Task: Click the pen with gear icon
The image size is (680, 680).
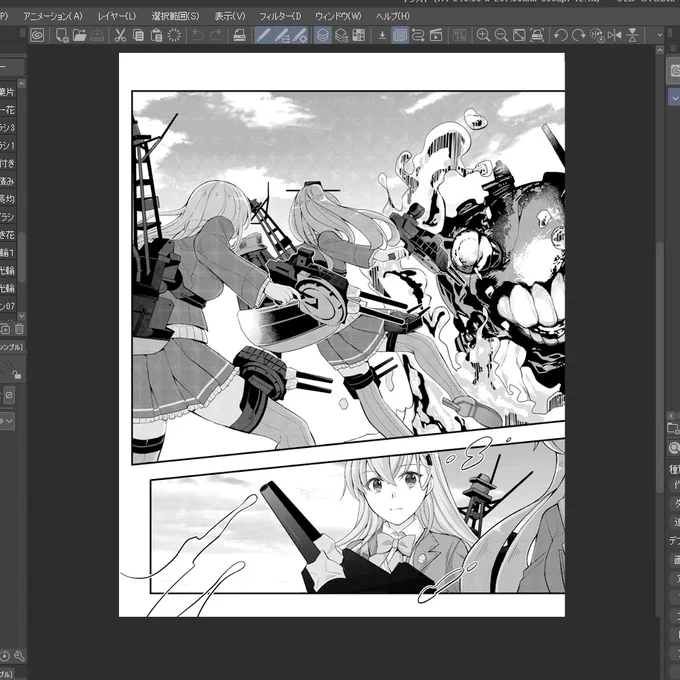Action: 300,35
